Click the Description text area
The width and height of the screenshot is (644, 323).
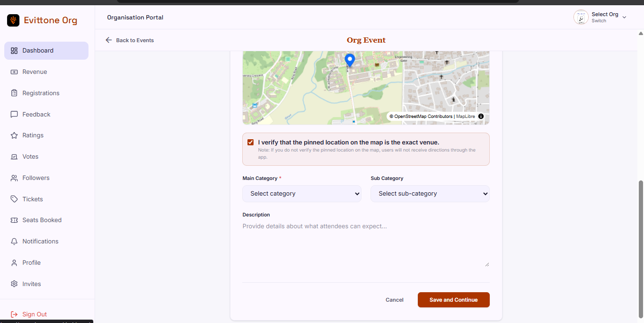366,244
